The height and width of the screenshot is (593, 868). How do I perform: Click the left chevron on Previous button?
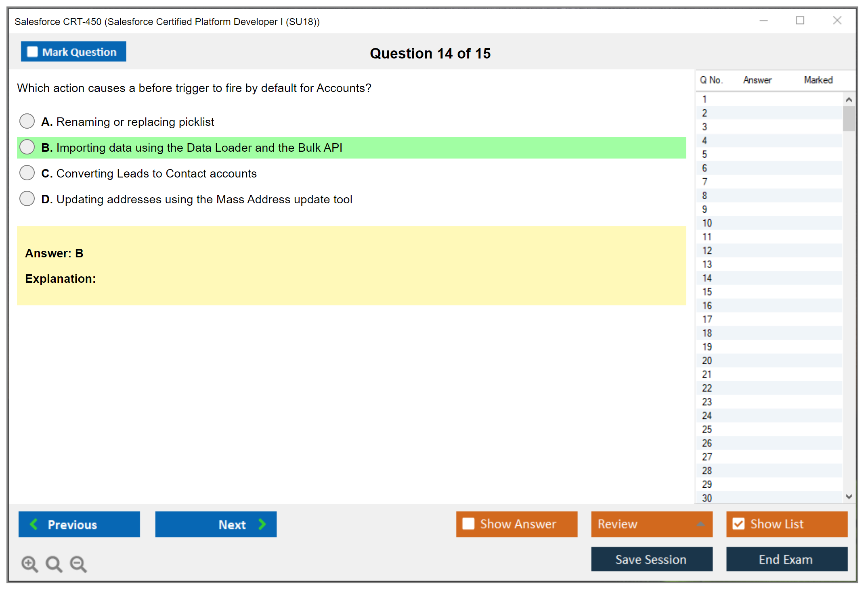(34, 524)
